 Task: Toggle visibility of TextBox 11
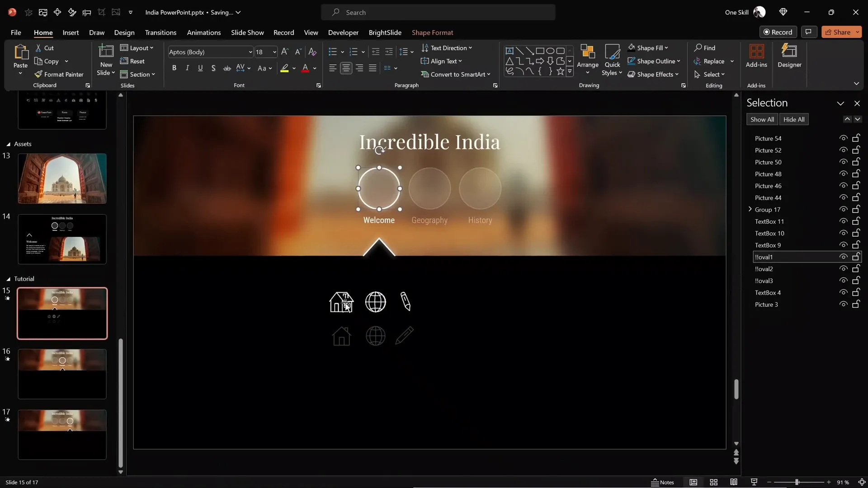click(x=843, y=221)
